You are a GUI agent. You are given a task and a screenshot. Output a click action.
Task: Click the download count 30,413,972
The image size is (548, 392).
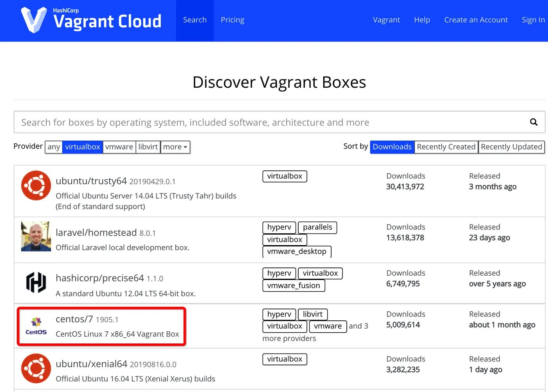405,187
